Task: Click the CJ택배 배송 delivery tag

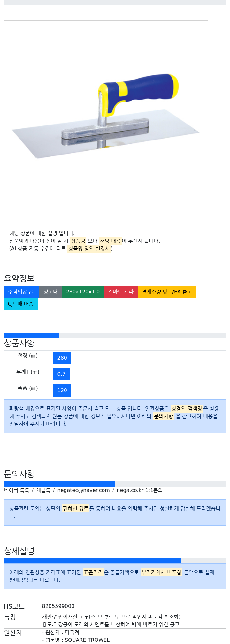Action: (21, 304)
